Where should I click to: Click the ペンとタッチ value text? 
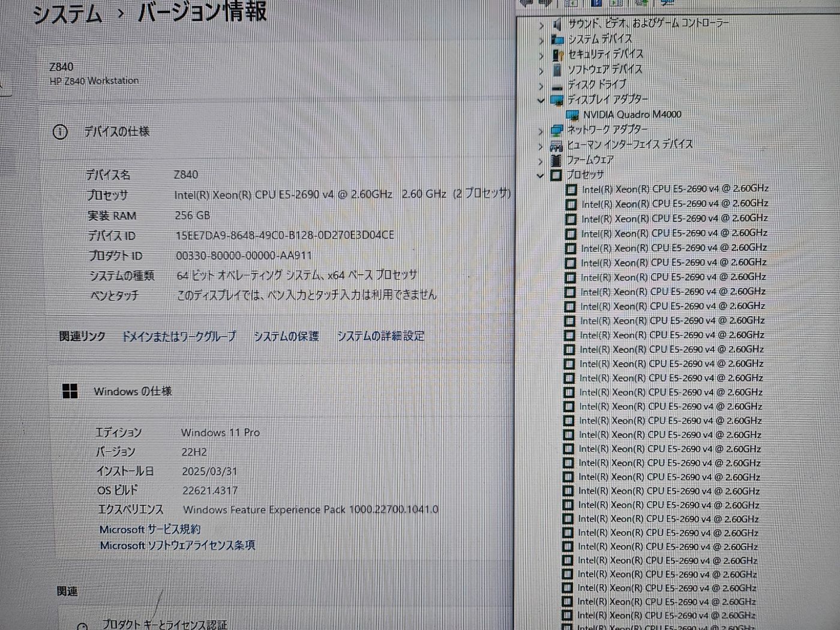tap(307, 295)
